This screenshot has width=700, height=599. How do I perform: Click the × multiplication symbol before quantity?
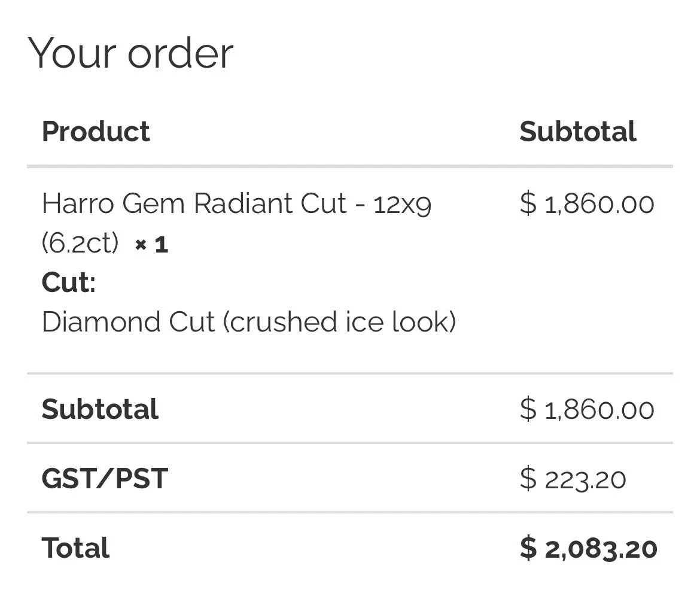(x=141, y=245)
